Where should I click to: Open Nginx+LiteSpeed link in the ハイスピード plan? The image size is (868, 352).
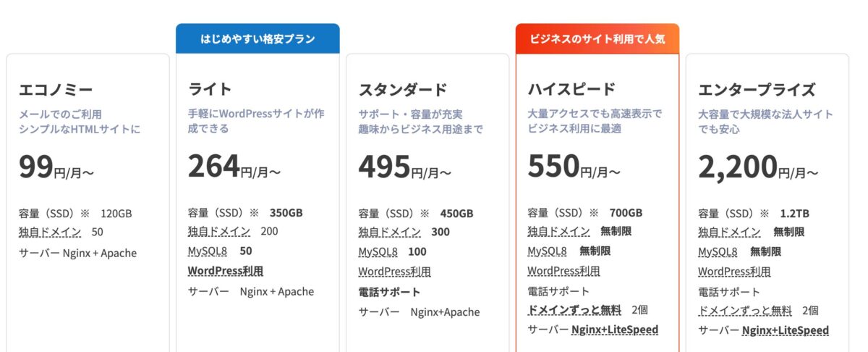click(x=615, y=330)
